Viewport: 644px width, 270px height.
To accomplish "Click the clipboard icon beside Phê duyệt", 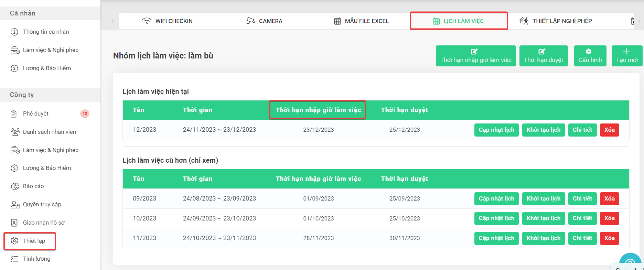I will point(14,114).
